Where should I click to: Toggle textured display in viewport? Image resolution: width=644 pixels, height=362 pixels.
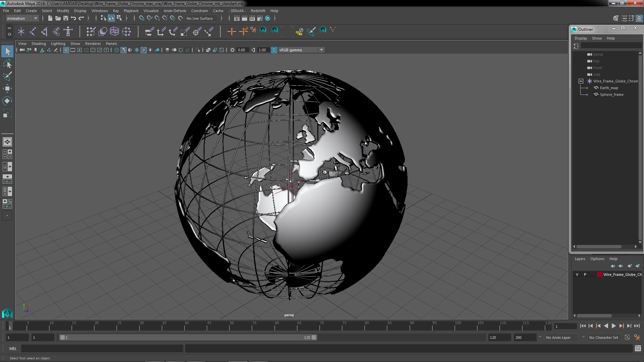[144, 50]
